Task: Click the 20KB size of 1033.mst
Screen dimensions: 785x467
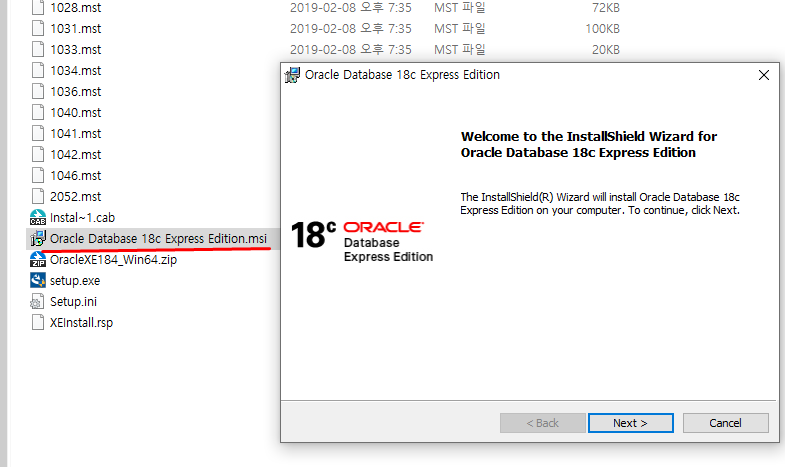Action: point(606,50)
